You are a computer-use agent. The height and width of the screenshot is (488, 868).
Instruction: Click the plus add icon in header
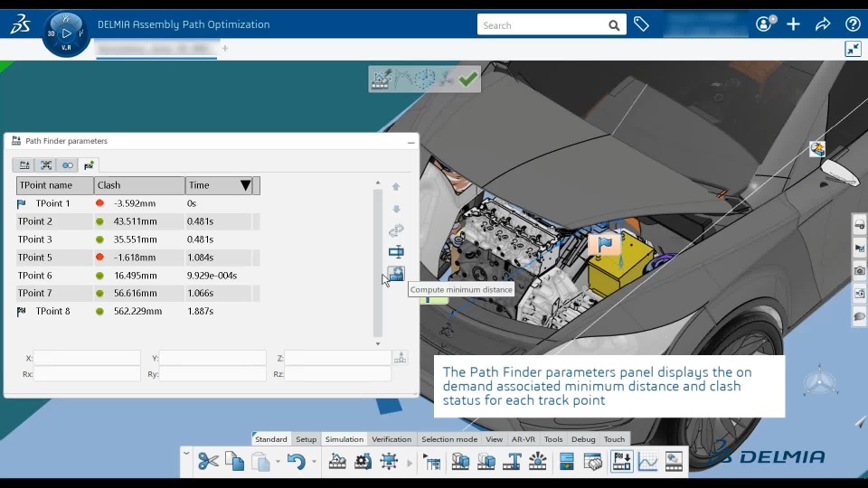click(x=793, y=24)
